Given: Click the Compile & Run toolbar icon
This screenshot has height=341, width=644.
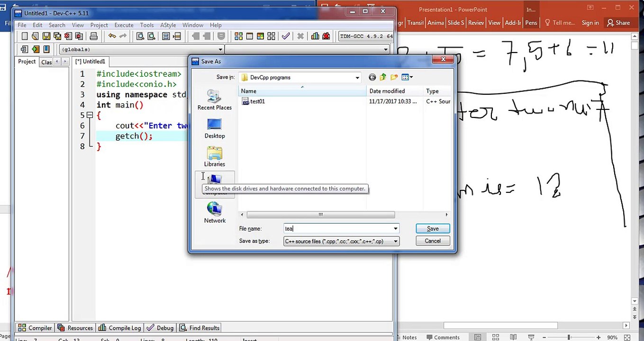Looking at the screenshot, I should pos(260,36).
